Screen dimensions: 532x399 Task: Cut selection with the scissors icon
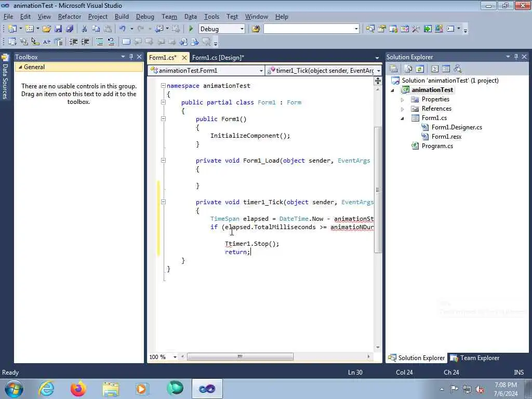84,29
